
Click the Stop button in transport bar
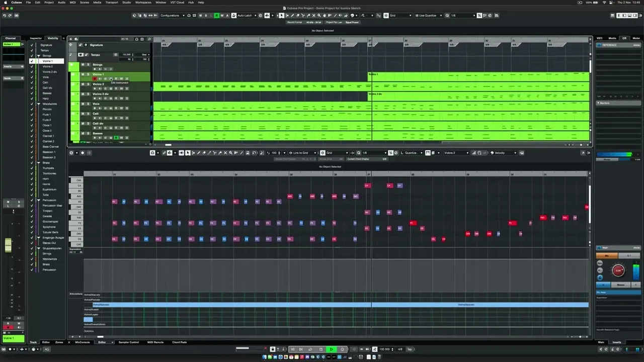point(320,349)
